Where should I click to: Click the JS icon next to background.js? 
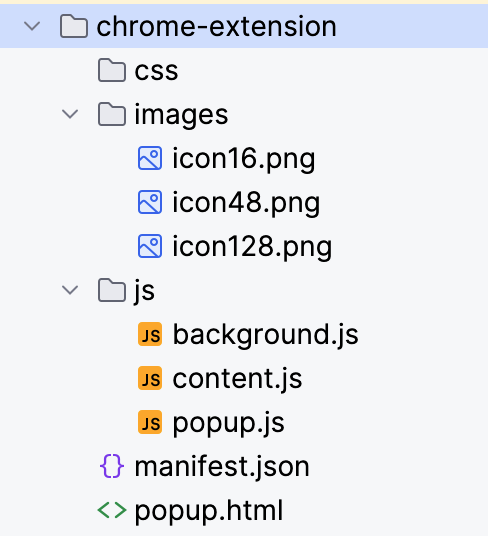[150, 334]
